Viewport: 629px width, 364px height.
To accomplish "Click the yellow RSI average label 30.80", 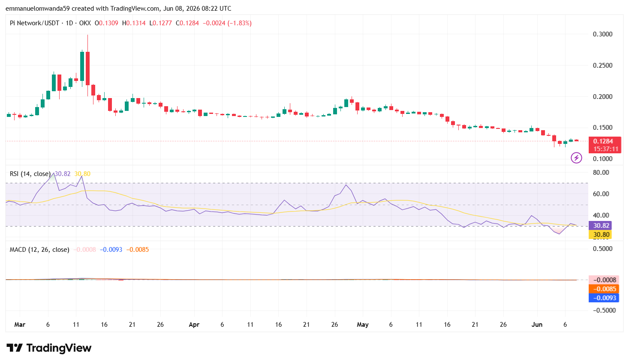I will click(600, 235).
